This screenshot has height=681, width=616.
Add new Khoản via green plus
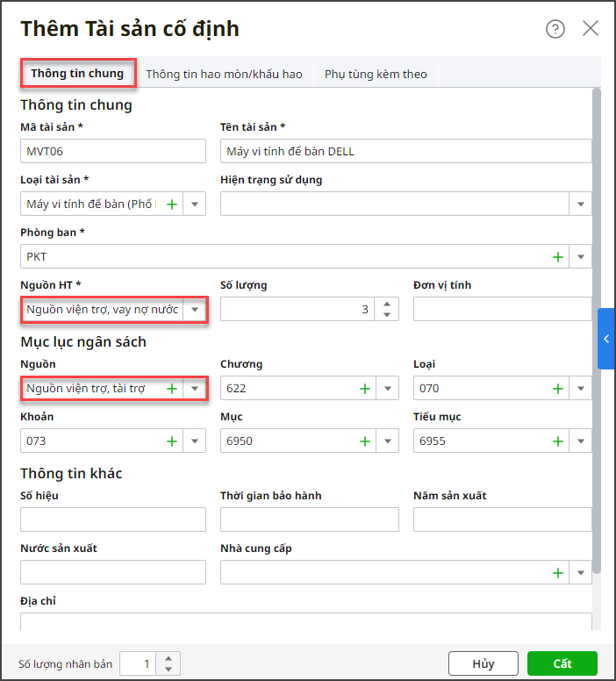tap(172, 441)
